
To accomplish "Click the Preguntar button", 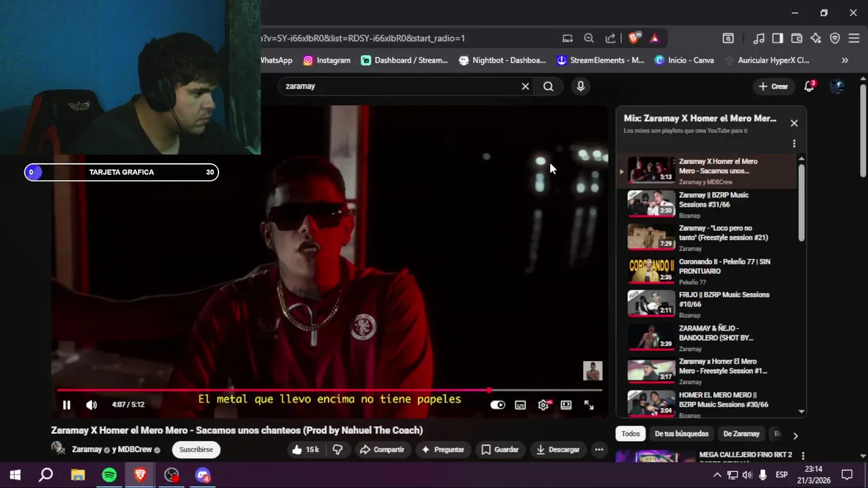I will 442,449.
